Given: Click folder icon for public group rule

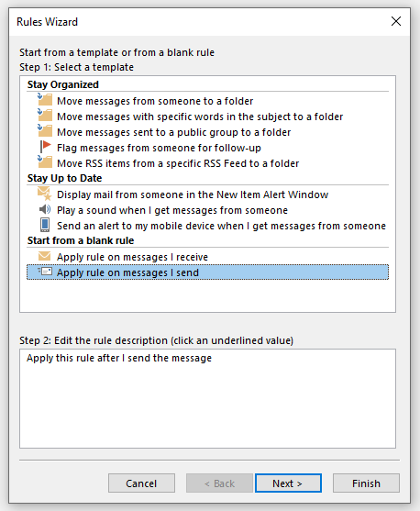Looking at the screenshot, I should pos(45,130).
